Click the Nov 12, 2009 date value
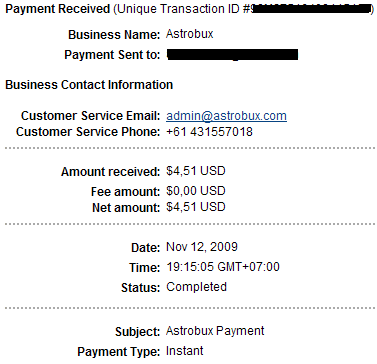The width and height of the screenshot is (377, 364). coord(202,247)
